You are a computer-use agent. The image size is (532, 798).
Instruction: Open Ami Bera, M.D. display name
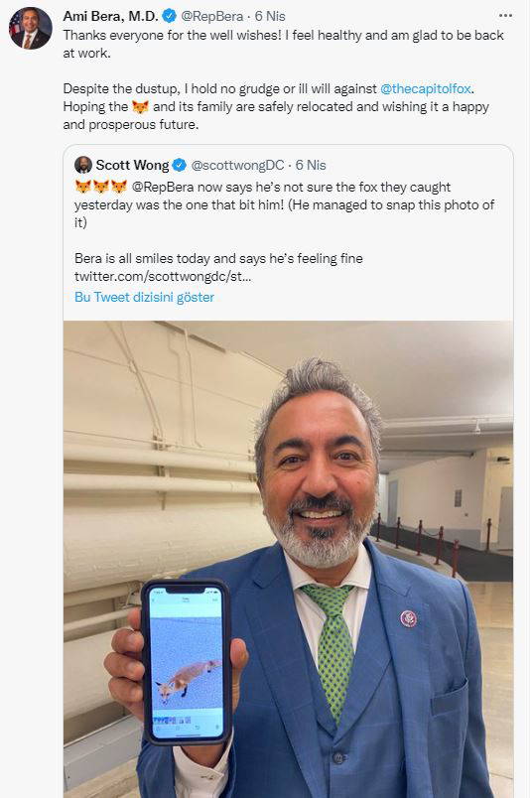click(110, 16)
